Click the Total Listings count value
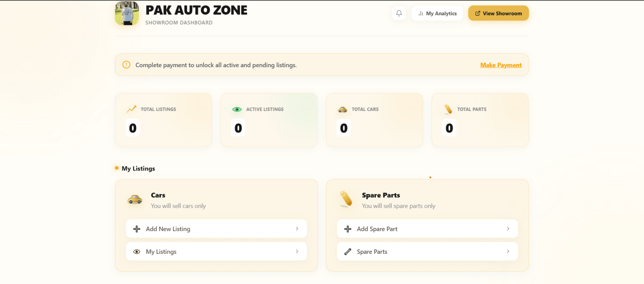The width and height of the screenshot is (644, 284). [133, 128]
